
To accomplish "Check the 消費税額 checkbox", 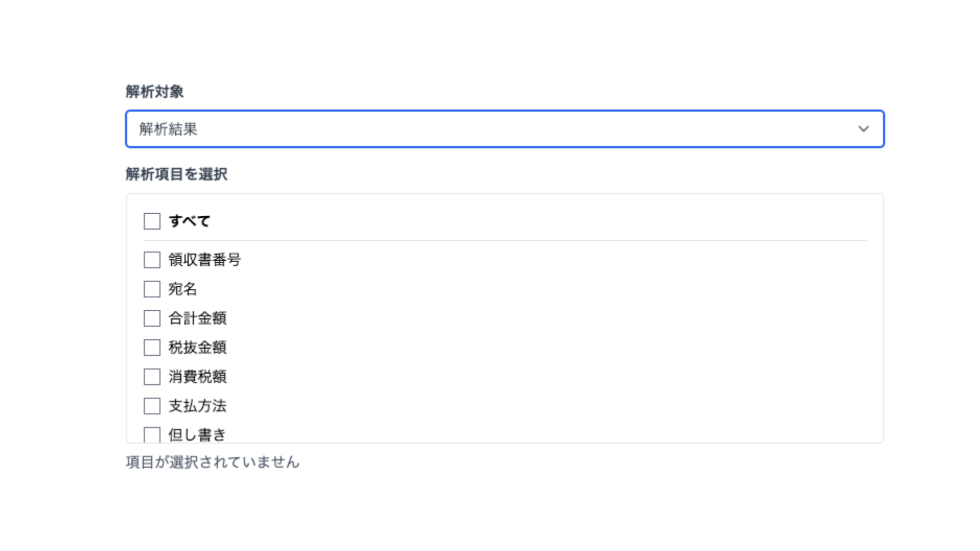I will point(152,377).
